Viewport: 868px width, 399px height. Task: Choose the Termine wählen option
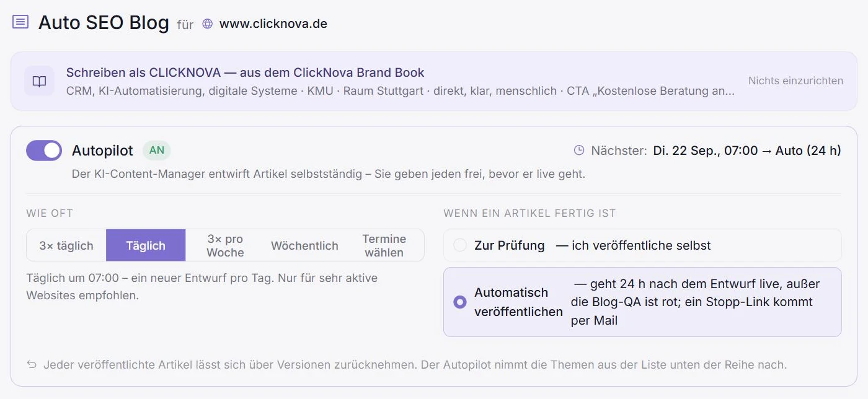[384, 245]
